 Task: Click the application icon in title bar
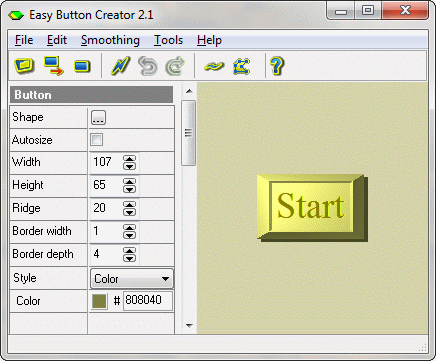tap(16, 15)
